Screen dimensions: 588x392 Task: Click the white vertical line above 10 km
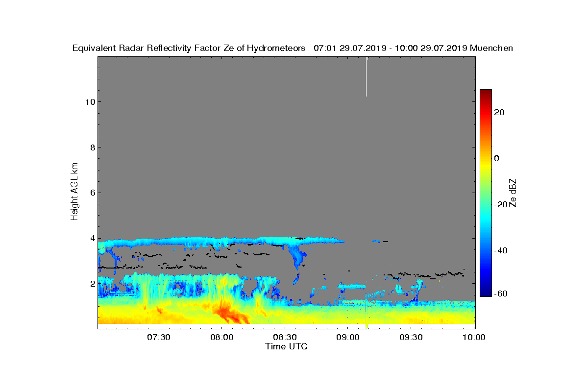click(x=366, y=77)
